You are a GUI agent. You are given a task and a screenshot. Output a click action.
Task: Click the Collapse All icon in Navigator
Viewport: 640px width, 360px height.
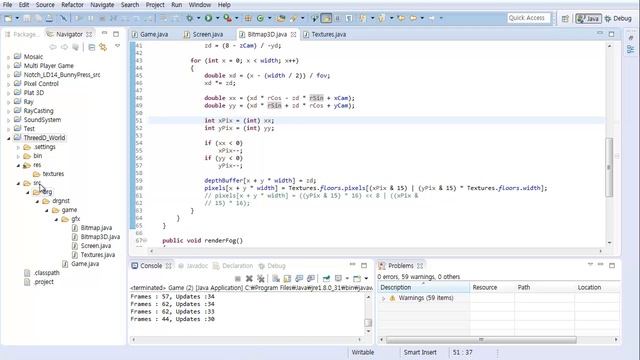92,47
